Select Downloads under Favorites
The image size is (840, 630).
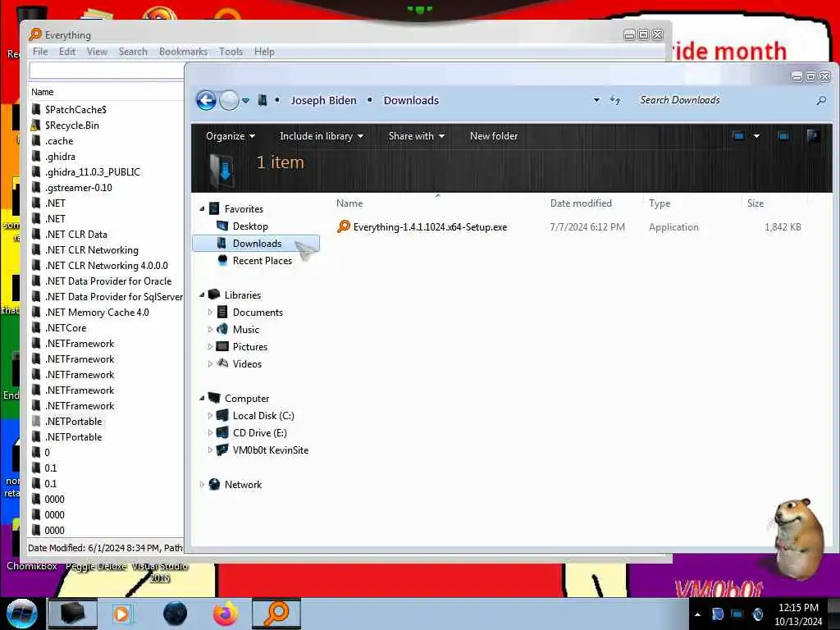pos(256,243)
